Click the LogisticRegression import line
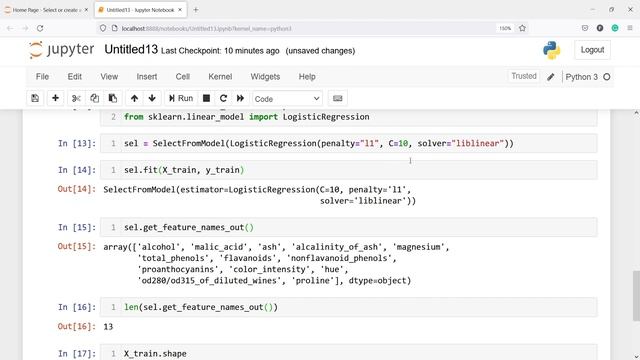 click(247, 117)
